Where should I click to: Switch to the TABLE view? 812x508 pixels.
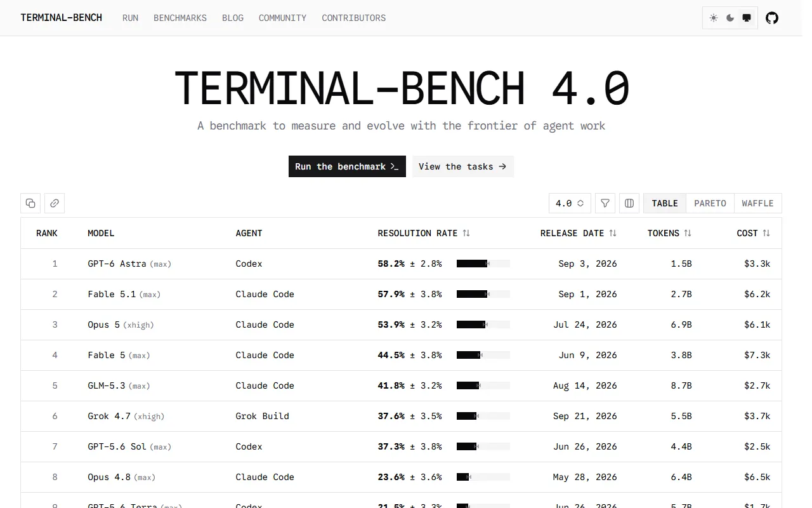[x=665, y=203]
